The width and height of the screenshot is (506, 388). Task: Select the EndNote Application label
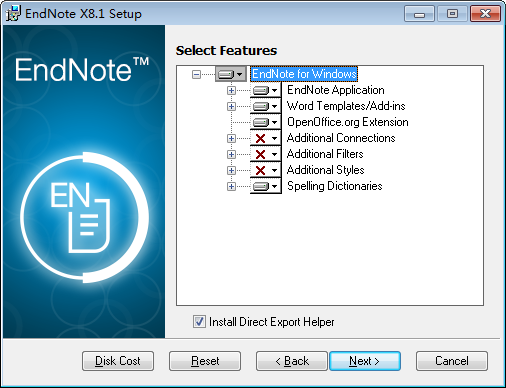pos(336,90)
